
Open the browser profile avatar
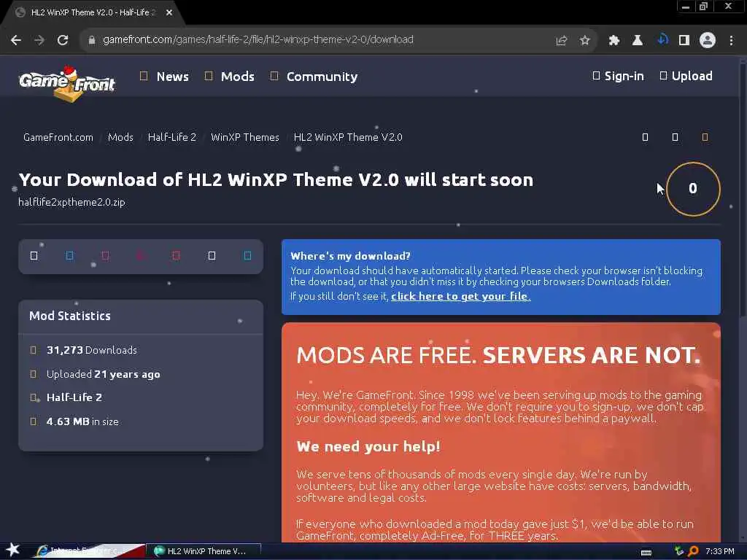708,40
